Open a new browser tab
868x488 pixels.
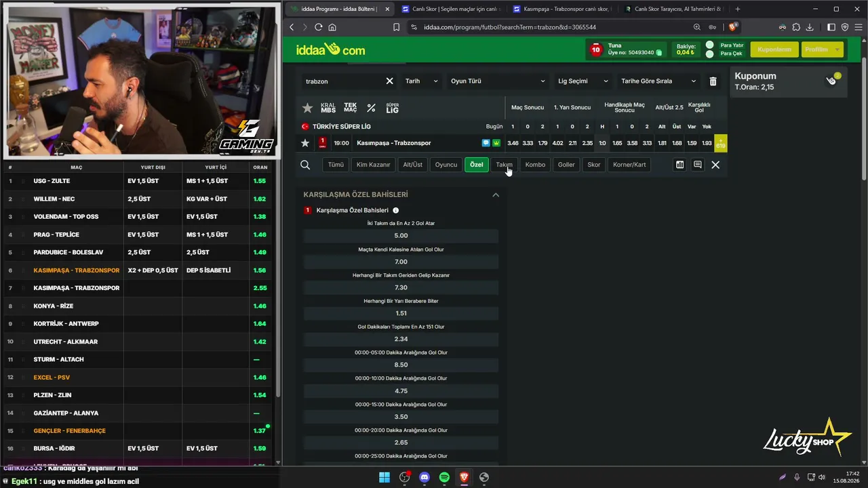[x=738, y=9]
